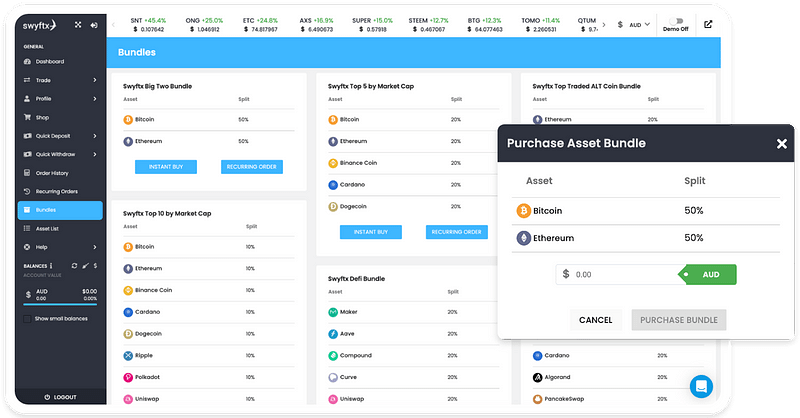Click SNT ticker entry
Viewport: 800px width, 418px height.
tap(148, 24)
